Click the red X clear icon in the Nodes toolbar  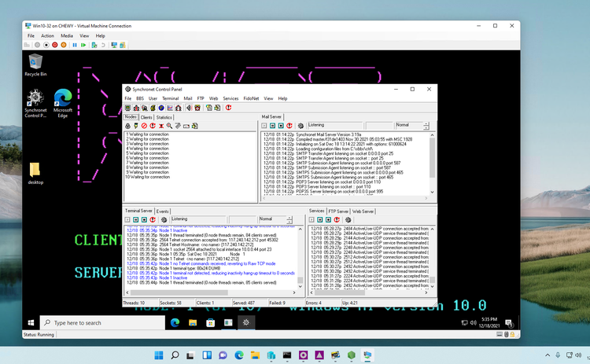coord(161,126)
